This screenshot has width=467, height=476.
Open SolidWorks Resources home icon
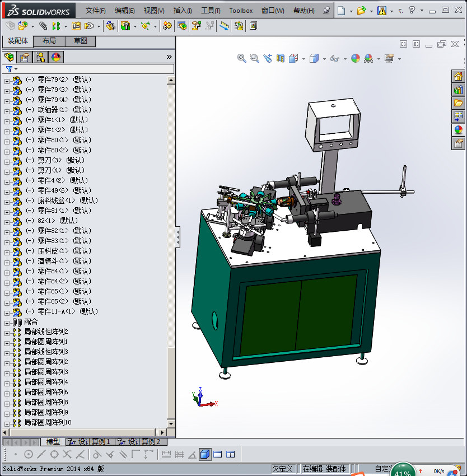(x=458, y=76)
